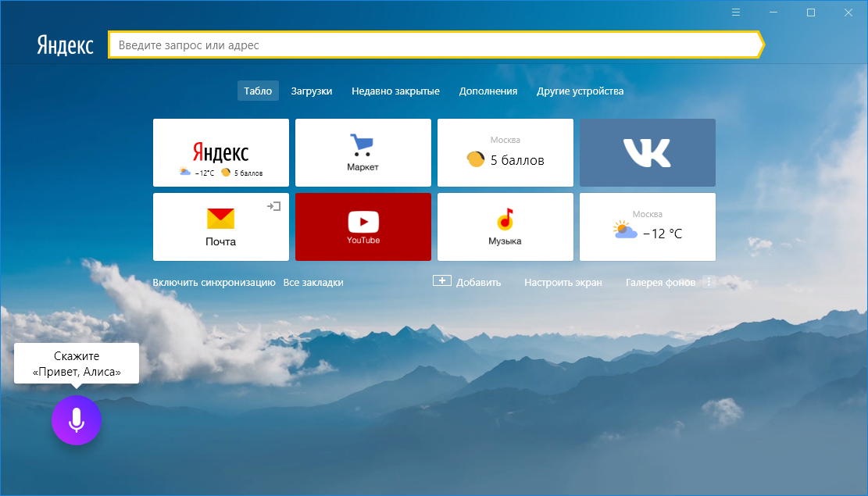Open the Москва 5 баллов traffic tile
Screen dimensions: 868x496
click(x=505, y=152)
